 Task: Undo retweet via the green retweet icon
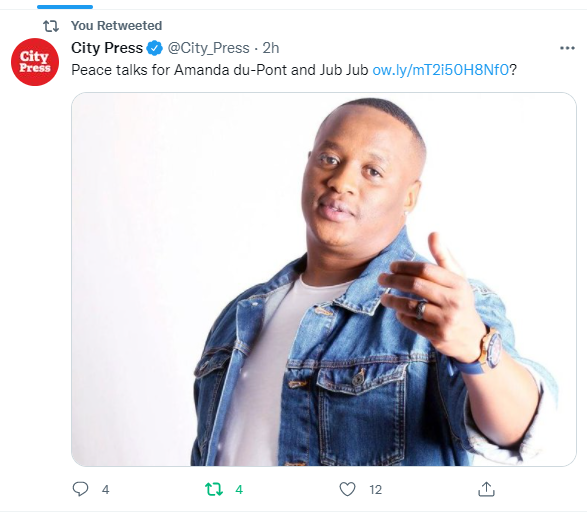coord(214,489)
